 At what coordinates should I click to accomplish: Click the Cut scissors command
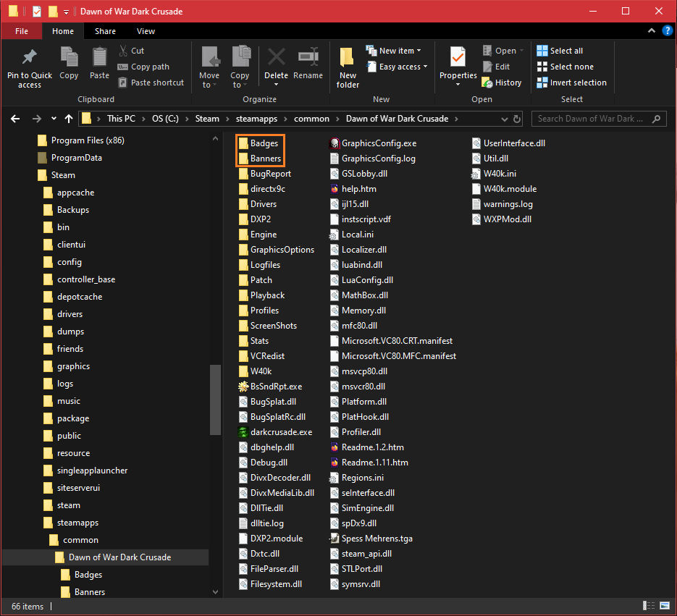[x=131, y=51]
